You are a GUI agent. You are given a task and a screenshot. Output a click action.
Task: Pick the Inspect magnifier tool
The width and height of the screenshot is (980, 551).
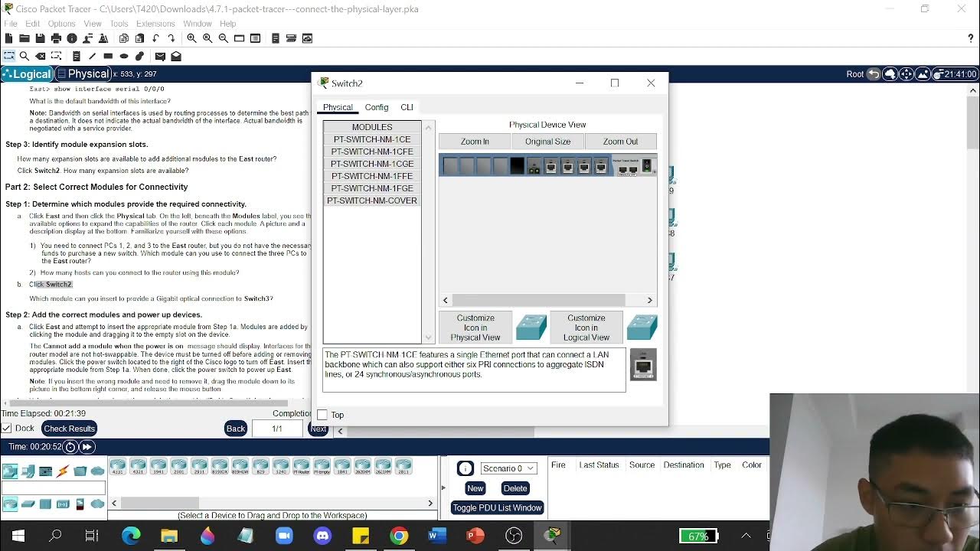24,56
